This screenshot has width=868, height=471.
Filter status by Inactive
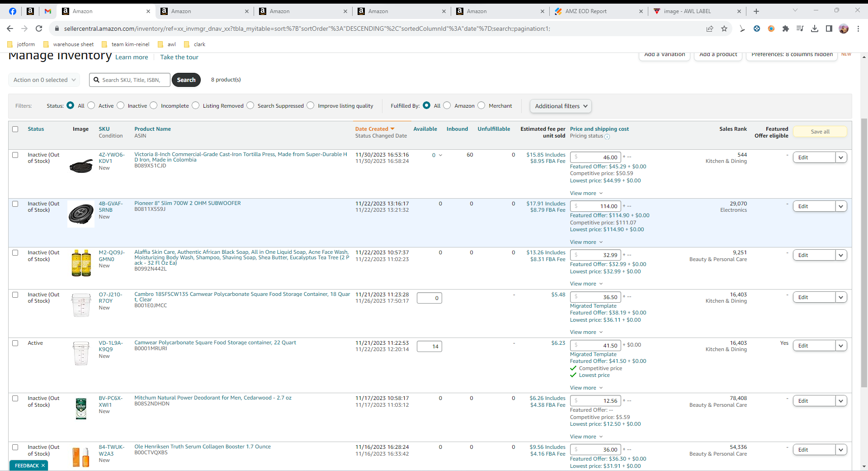click(x=121, y=105)
